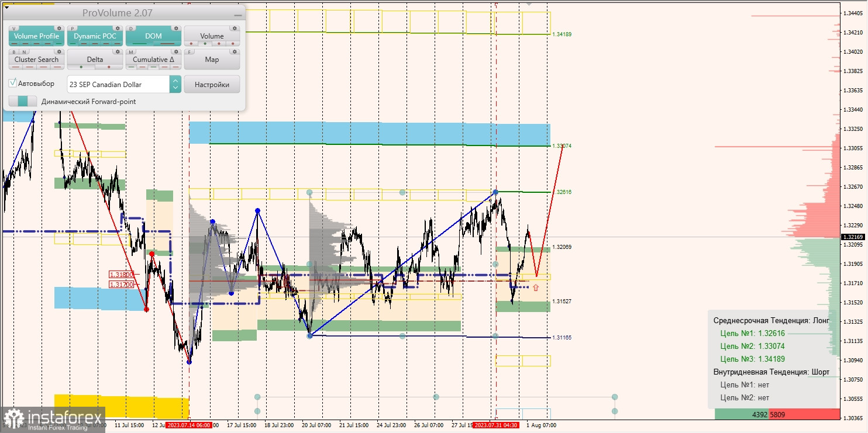Select DOM's green-line sub-mode
Viewport: 868px width, 433px height.
(140, 44)
